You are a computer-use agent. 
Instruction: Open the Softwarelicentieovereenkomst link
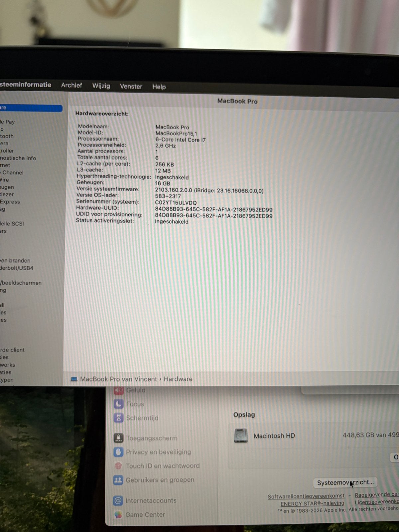point(306,496)
